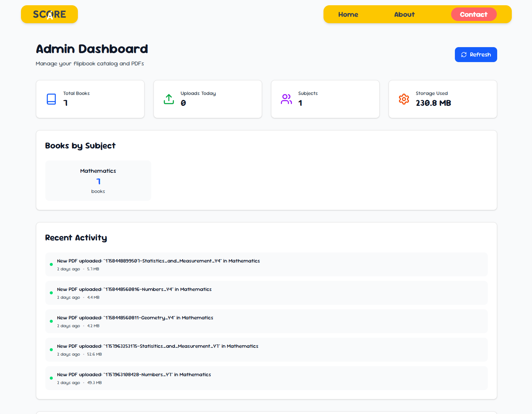532x414 pixels.
Task: Click the Storage Used 230.8 MB card
Action: [x=443, y=99]
